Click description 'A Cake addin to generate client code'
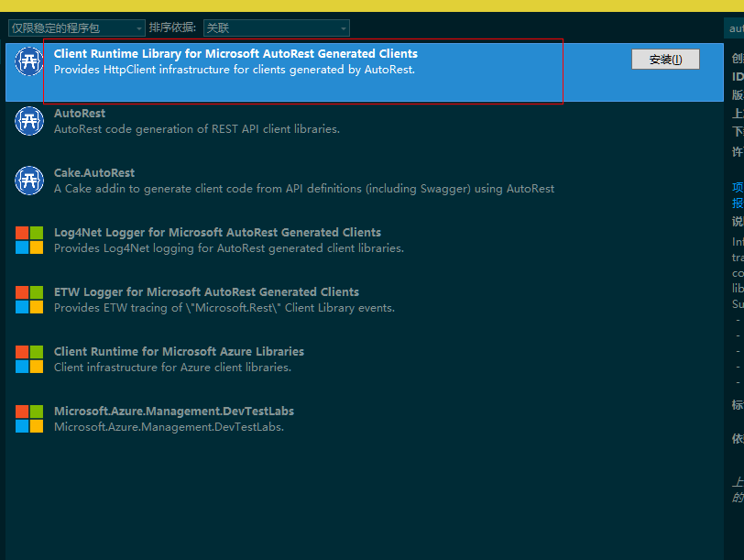This screenshot has height=560, width=744. point(304,189)
